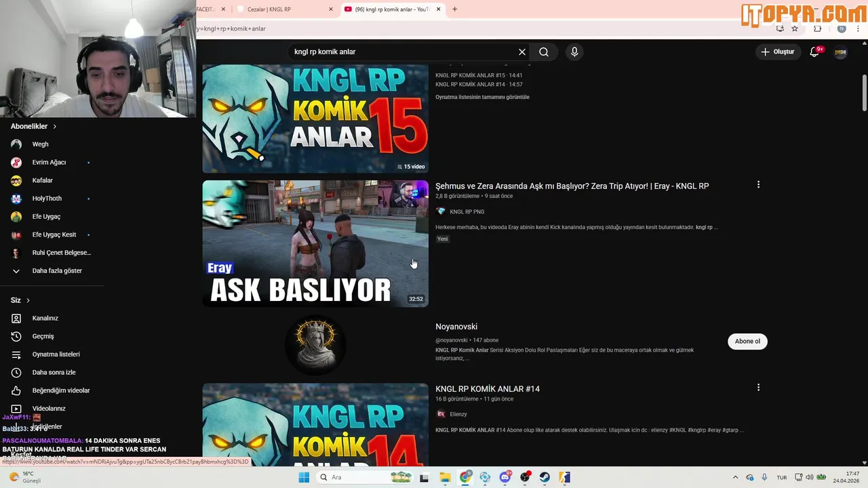Open the Noyanovski channel name
868x488 pixels.
(456, 327)
